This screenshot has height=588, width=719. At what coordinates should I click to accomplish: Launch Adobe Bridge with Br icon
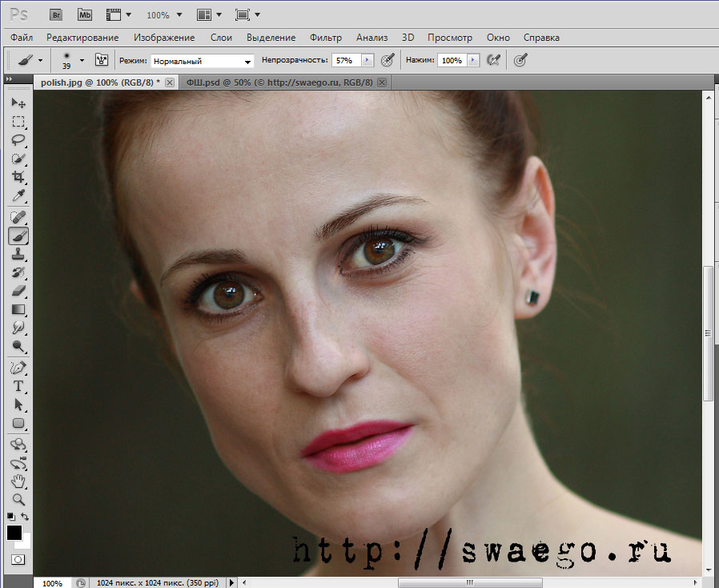[56, 14]
